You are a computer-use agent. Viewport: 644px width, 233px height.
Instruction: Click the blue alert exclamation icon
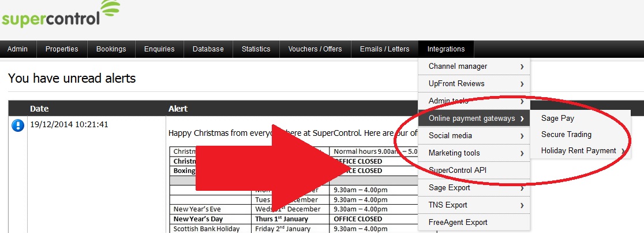pos(18,125)
